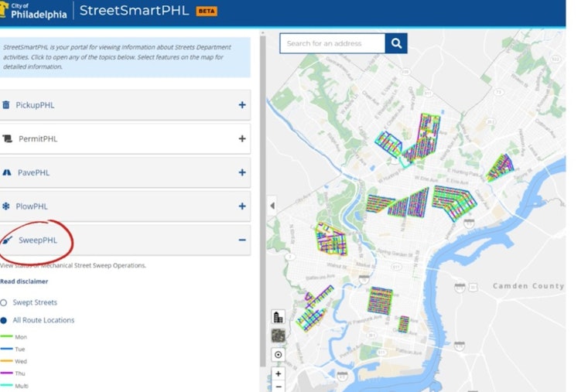
Task: Click the Search for an address field
Action: (333, 43)
